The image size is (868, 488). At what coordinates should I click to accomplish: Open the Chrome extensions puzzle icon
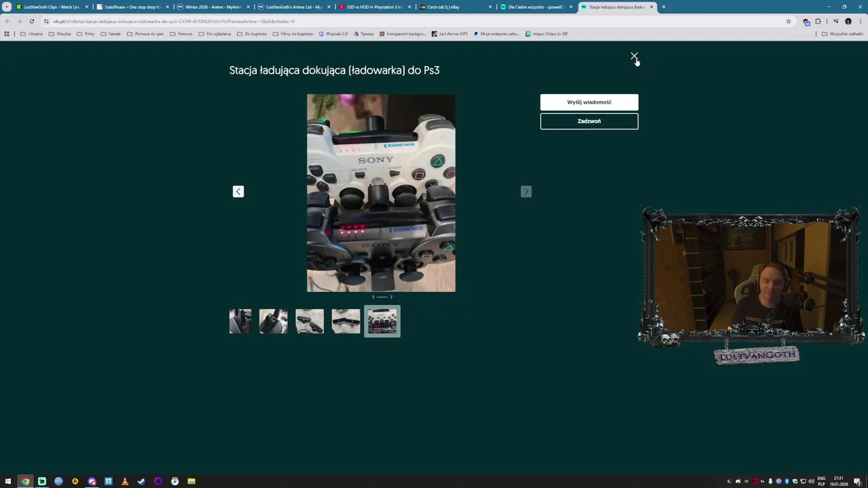[818, 21]
